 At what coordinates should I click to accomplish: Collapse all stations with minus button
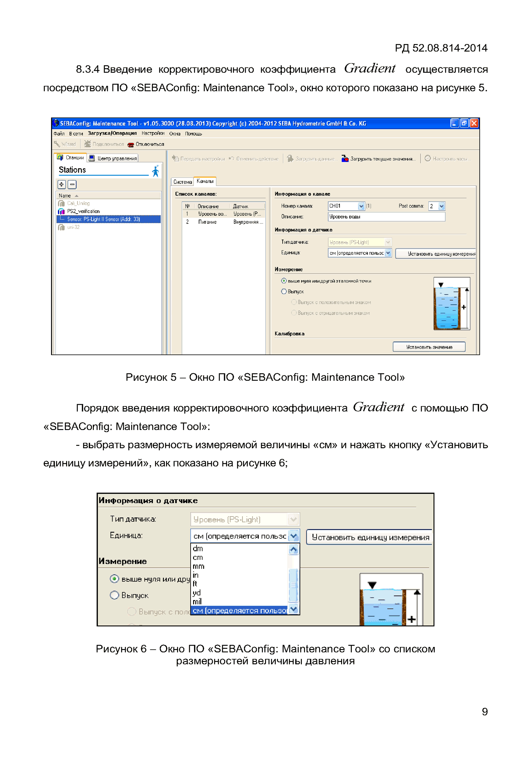[x=72, y=184]
